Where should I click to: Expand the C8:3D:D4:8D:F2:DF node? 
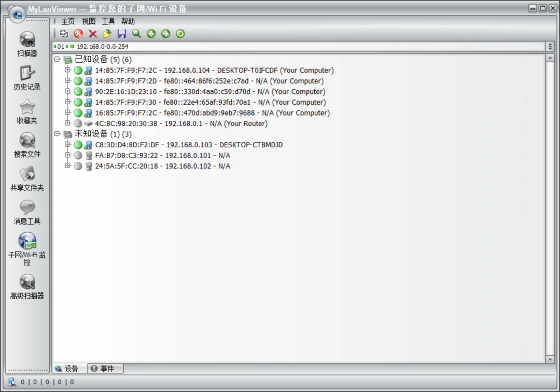(x=67, y=145)
